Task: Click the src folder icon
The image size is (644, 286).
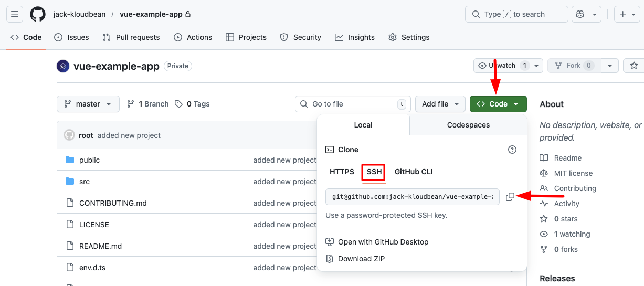Action: (x=70, y=182)
